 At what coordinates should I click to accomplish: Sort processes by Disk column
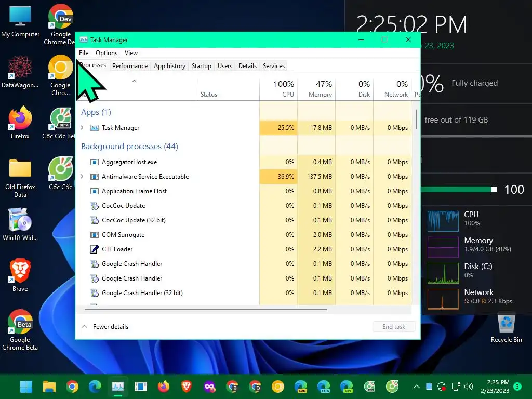click(354, 89)
